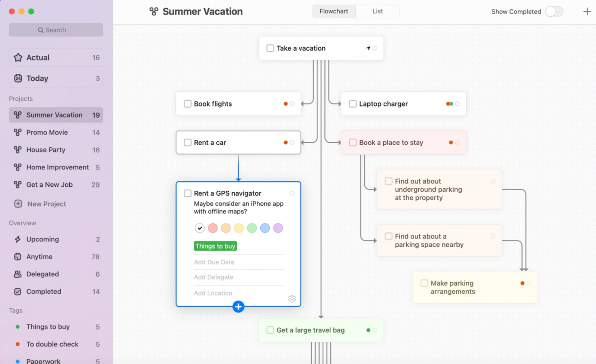Click the green Things to buy tag dot
Image resolution: width=596 pixels, height=364 pixels.
18,327
